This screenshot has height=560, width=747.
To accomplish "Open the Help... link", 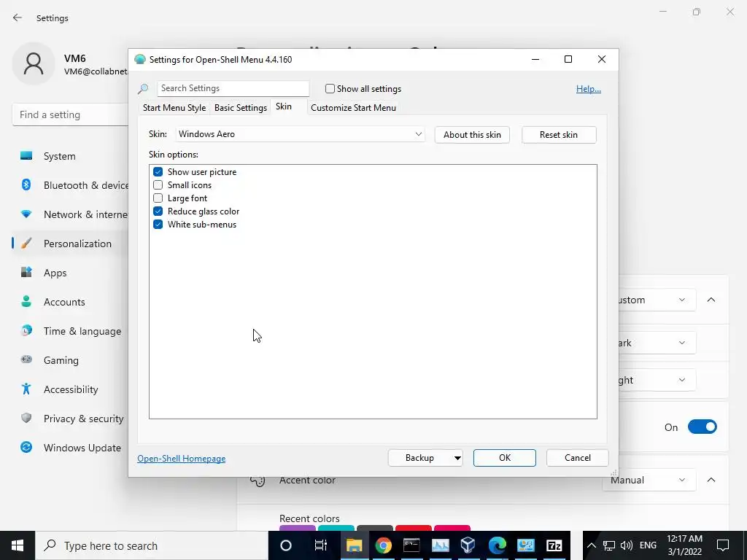I will pyautogui.click(x=589, y=89).
